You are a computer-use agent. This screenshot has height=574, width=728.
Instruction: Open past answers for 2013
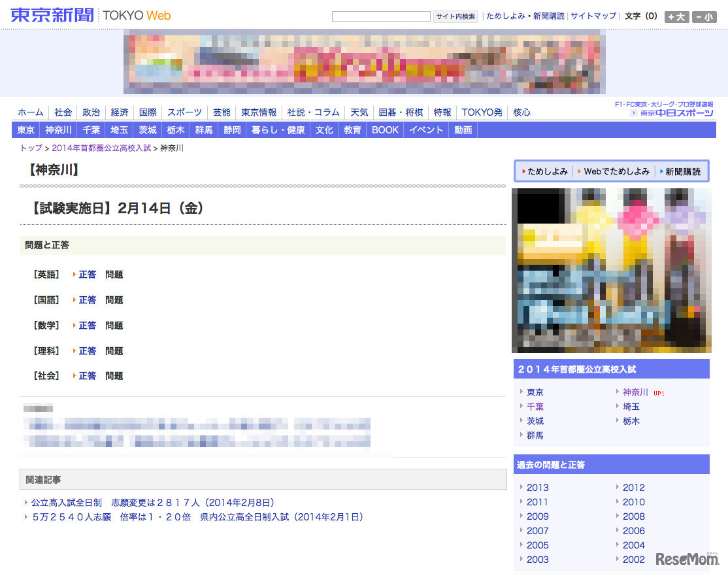[538, 488]
